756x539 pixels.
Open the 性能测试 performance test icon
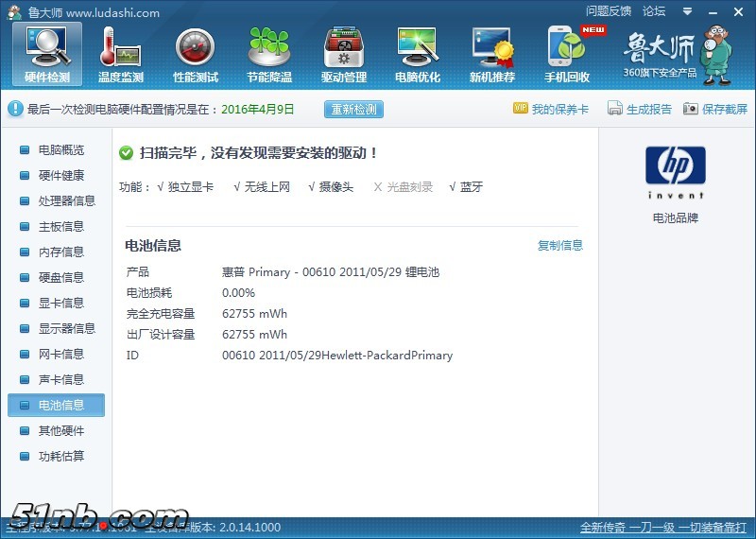point(196,54)
